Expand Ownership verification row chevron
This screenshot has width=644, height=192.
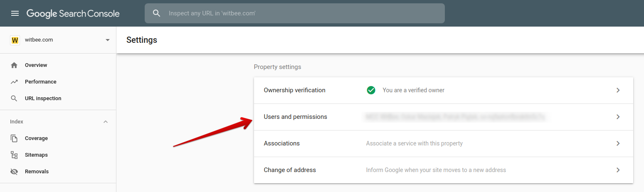click(x=618, y=90)
